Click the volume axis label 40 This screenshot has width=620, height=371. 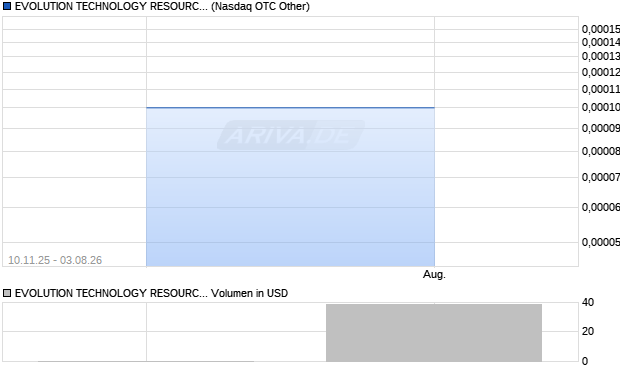click(x=588, y=303)
